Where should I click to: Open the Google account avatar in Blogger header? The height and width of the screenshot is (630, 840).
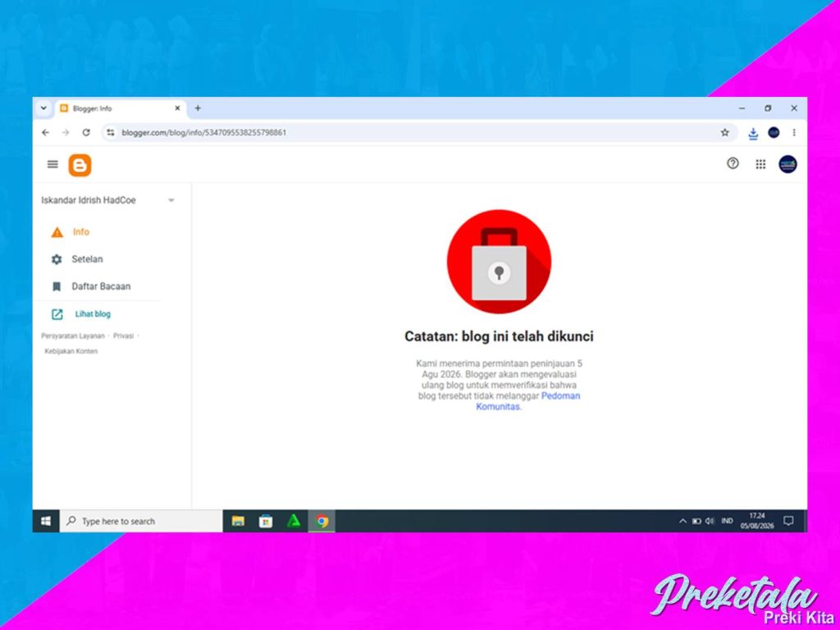[787, 164]
